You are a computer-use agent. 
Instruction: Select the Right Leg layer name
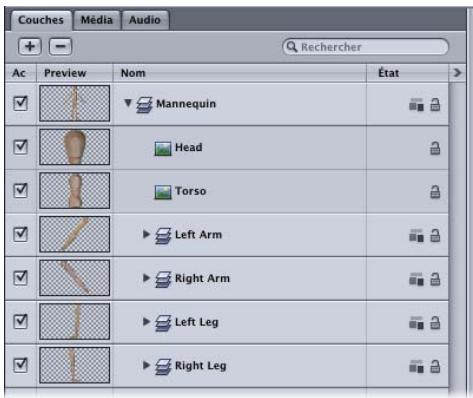(x=201, y=366)
